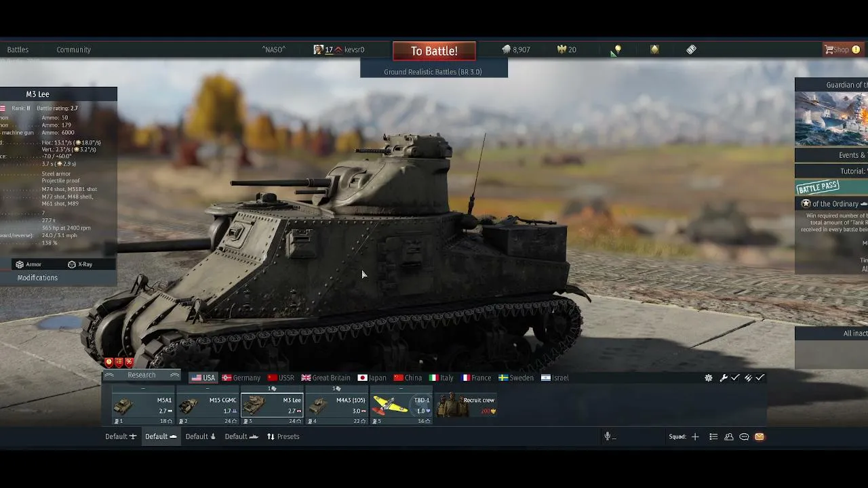Click the Great Britain flag icon

306,378
